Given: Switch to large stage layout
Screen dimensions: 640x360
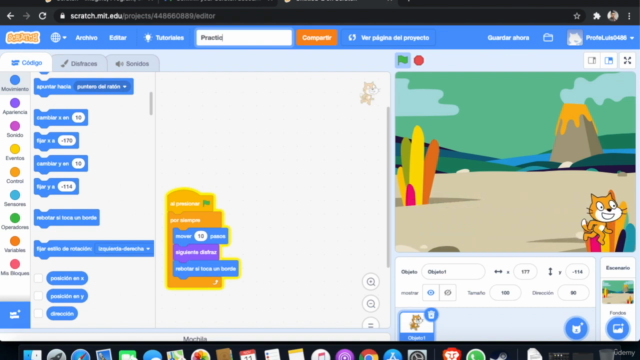Looking at the screenshot, I should coord(609,60).
